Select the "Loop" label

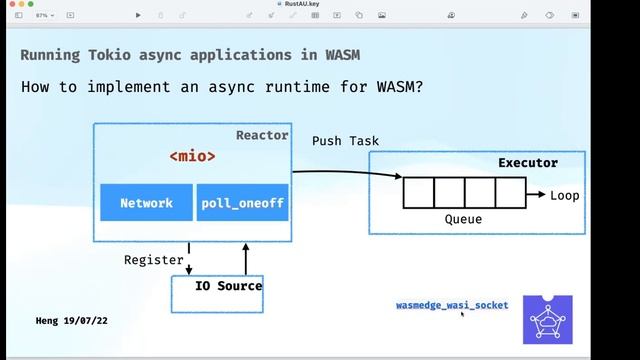click(564, 196)
